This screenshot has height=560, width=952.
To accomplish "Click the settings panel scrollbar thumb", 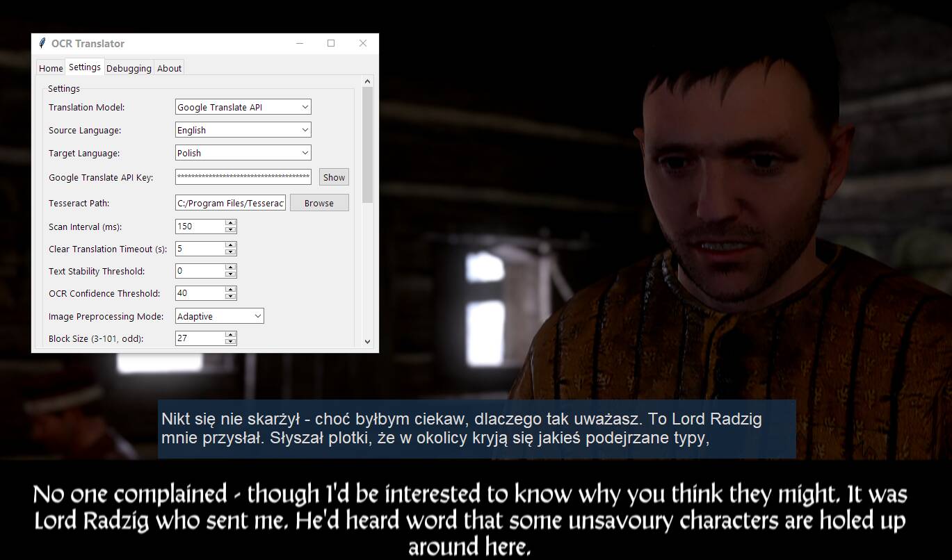I will click(367, 145).
